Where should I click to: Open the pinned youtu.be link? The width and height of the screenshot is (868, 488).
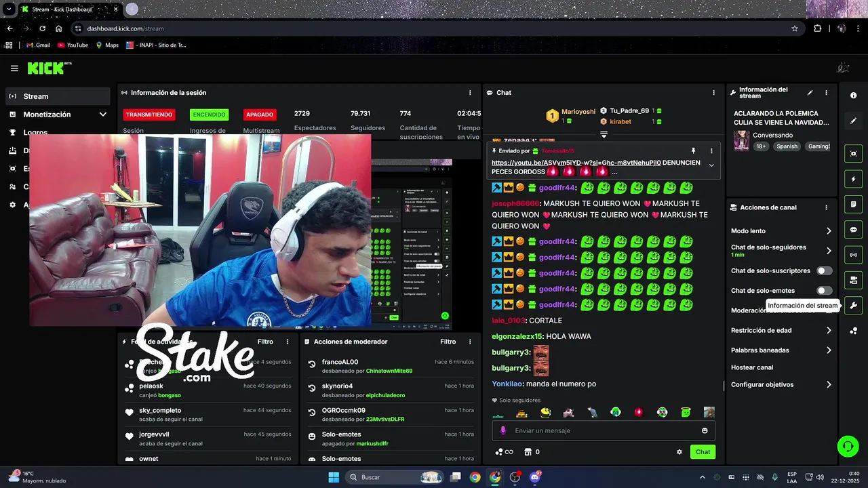(576, 163)
